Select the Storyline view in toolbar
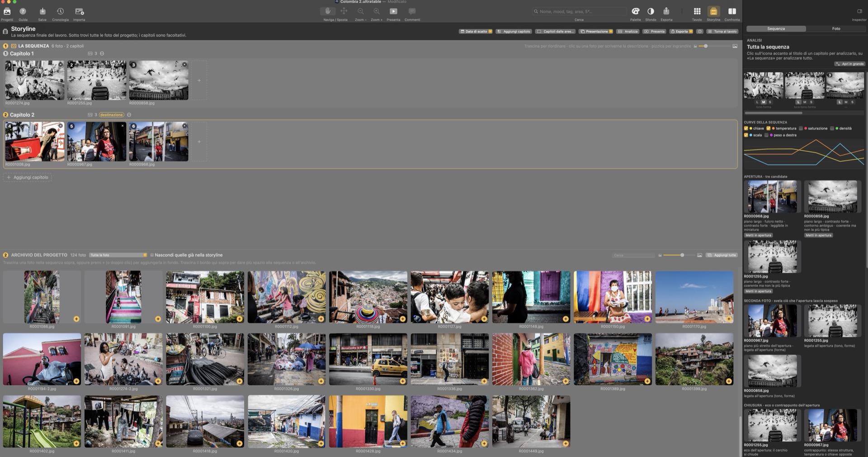Screen dimensions: 868x457 coord(713,11)
